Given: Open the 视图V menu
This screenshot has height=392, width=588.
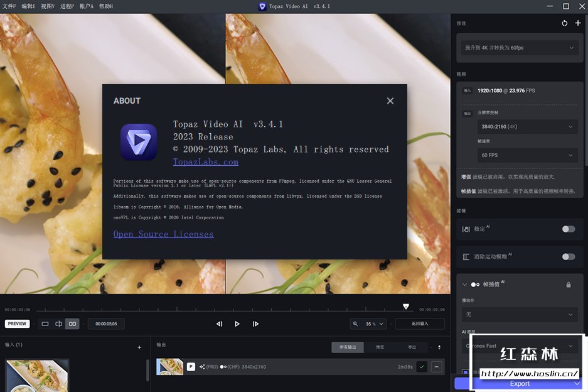Looking at the screenshot, I should (48, 6).
